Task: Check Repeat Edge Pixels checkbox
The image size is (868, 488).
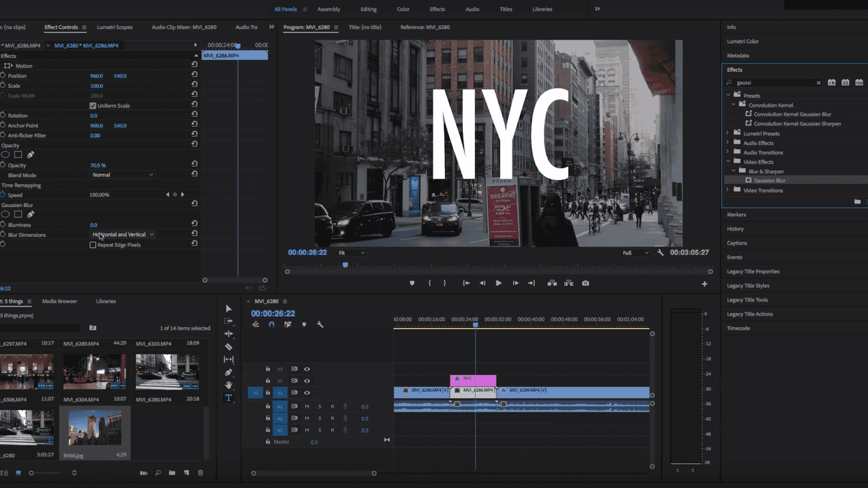Action: click(x=93, y=245)
